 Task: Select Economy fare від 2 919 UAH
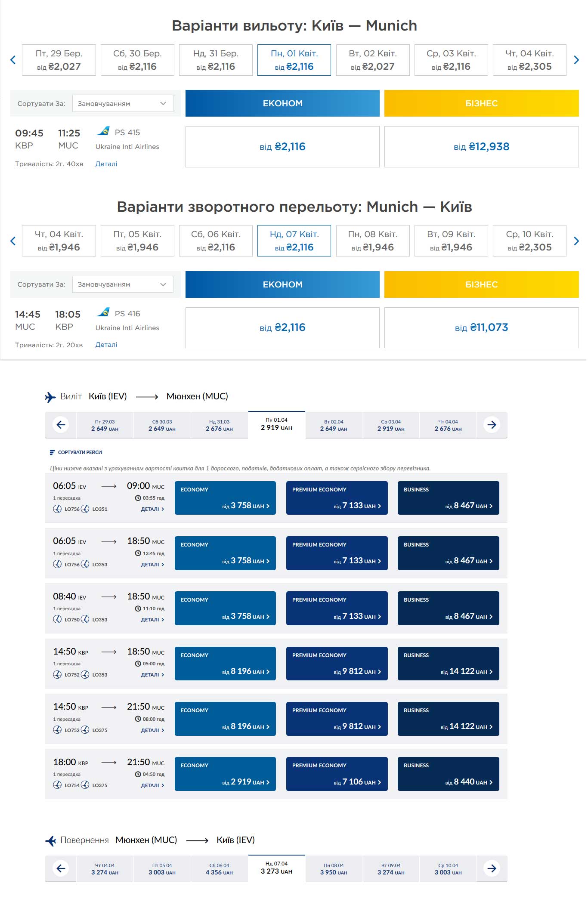[225, 774]
